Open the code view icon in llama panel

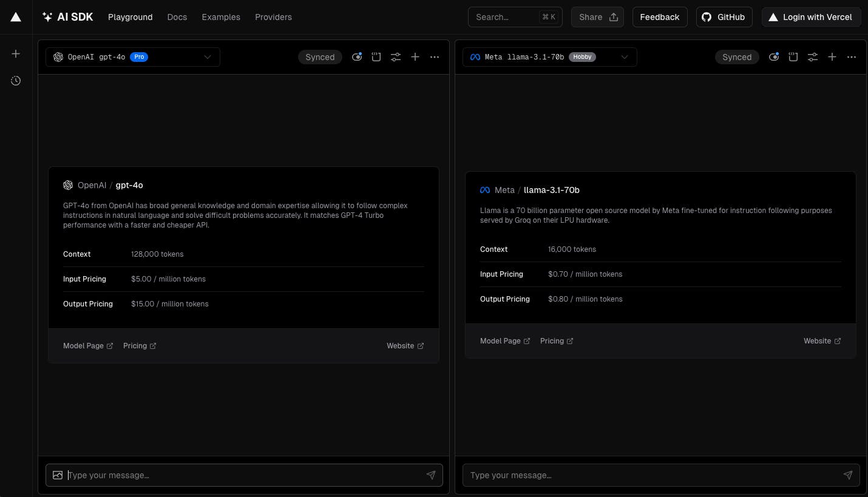pos(793,57)
